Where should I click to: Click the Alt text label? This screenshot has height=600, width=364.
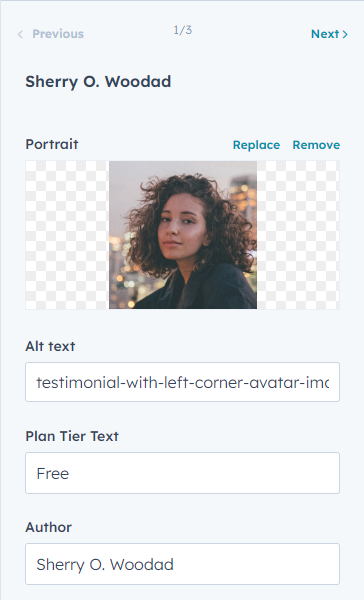(x=50, y=346)
